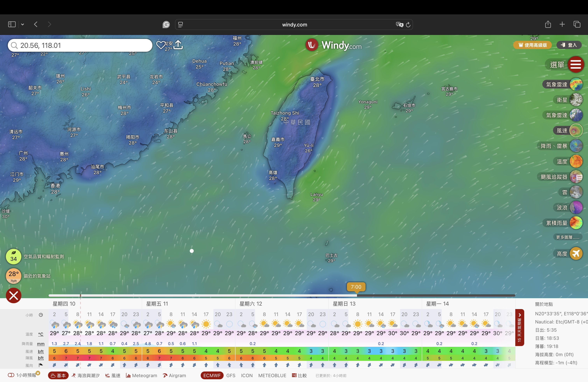Screen dimensions: 588x382
Task: Add location to favorites heart icon
Action: tap(161, 45)
